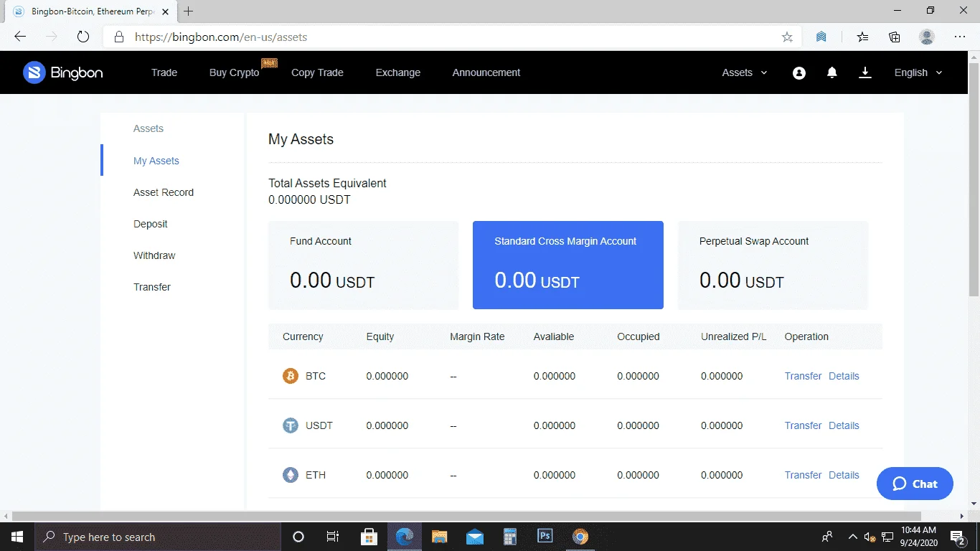Open Transfer in sidebar

(x=152, y=287)
